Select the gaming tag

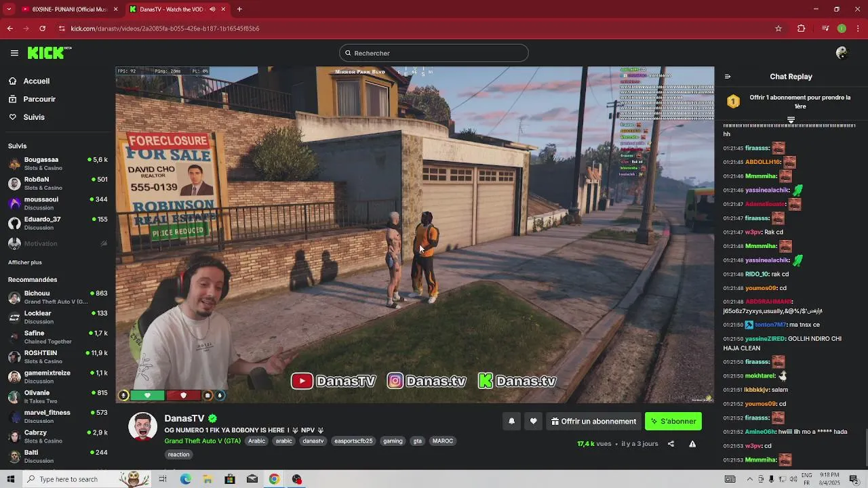(x=393, y=441)
